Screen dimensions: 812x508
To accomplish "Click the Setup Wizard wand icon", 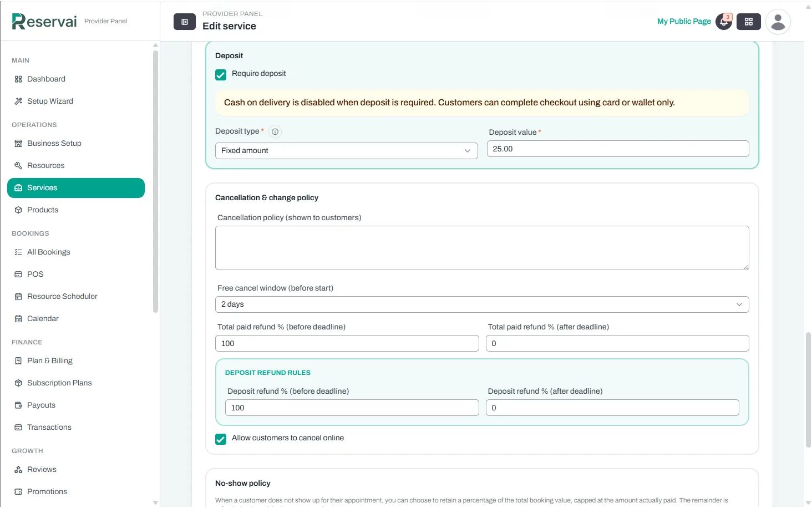I will pyautogui.click(x=18, y=101).
